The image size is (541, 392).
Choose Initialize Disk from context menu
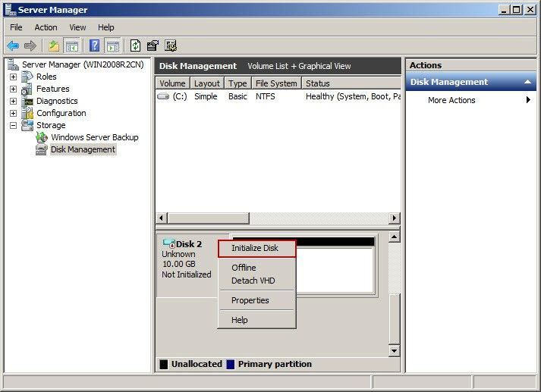[x=256, y=248]
